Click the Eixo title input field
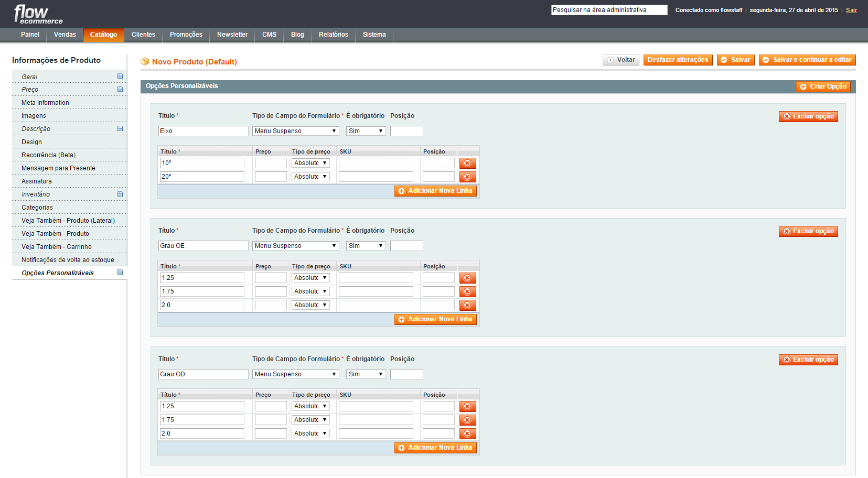Image resolution: width=868 pixels, height=478 pixels. pos(203,131)
